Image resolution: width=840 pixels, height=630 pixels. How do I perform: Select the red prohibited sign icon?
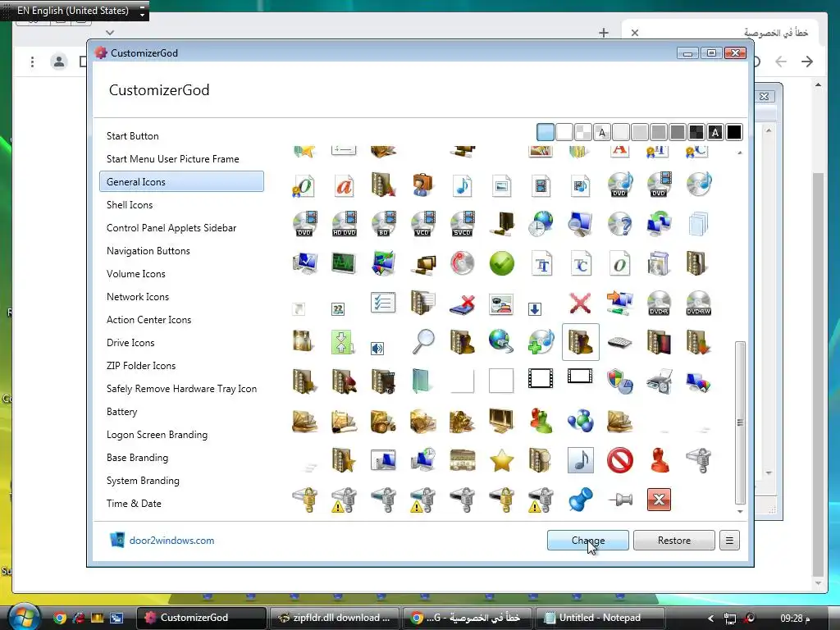pos(620,460)
